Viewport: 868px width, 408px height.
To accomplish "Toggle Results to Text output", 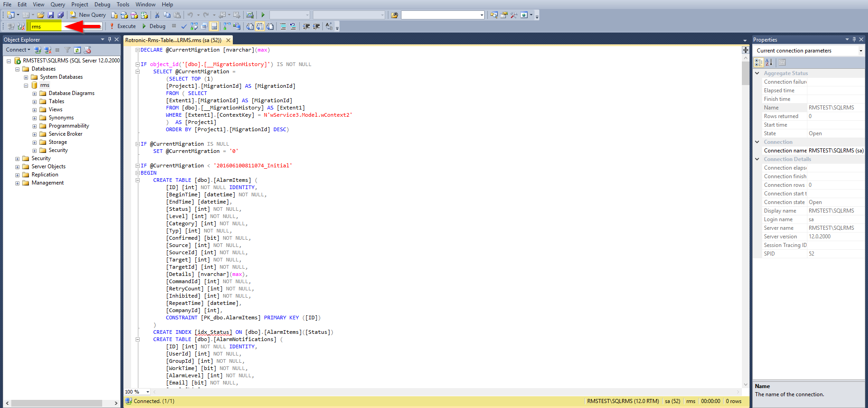I will 250,26.
